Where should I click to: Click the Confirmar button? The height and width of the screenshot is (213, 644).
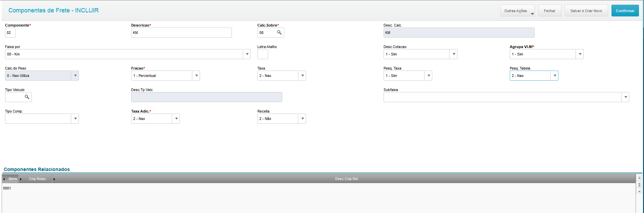tap(625, 11)
